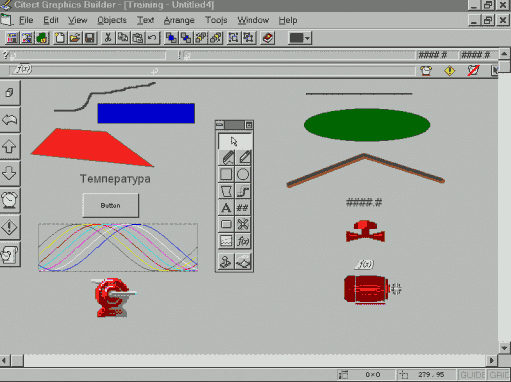Select the ####.# number object on canvas

pyautogui.click(x=364, y=202)
